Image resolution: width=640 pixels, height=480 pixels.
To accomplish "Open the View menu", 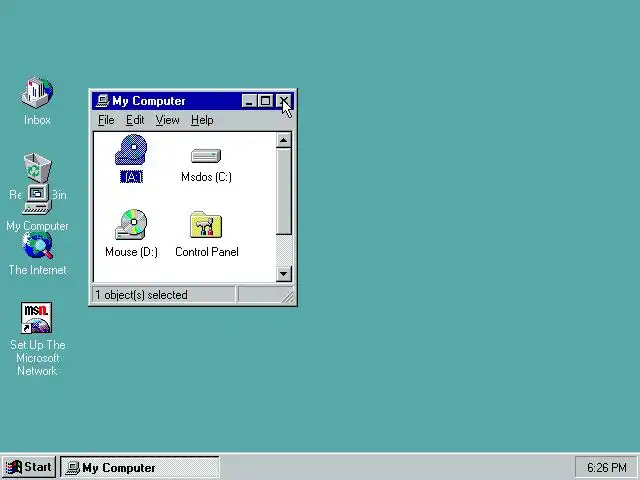I will pos(167,120).
